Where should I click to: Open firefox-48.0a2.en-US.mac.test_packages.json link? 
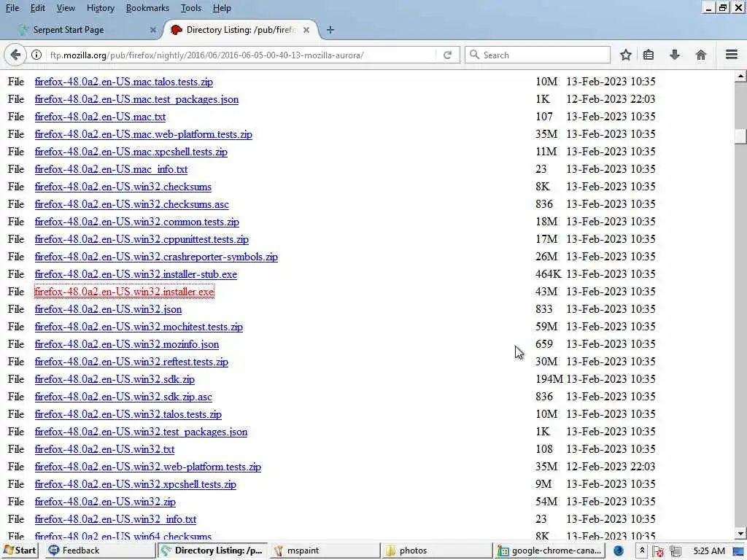136,99
